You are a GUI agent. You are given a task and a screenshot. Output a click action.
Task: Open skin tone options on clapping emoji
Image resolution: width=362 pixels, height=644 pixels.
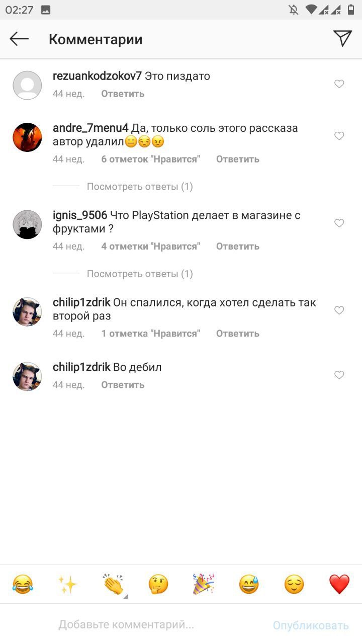[x=126, y=597]
